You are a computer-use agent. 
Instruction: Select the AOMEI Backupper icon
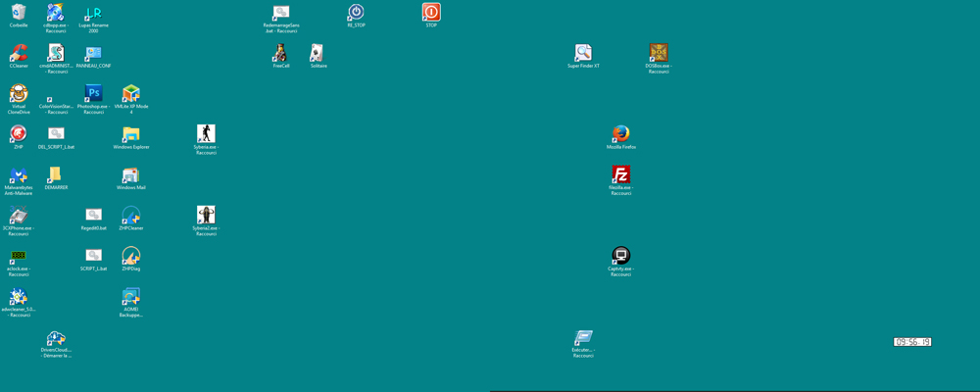(x=131, y=296)
